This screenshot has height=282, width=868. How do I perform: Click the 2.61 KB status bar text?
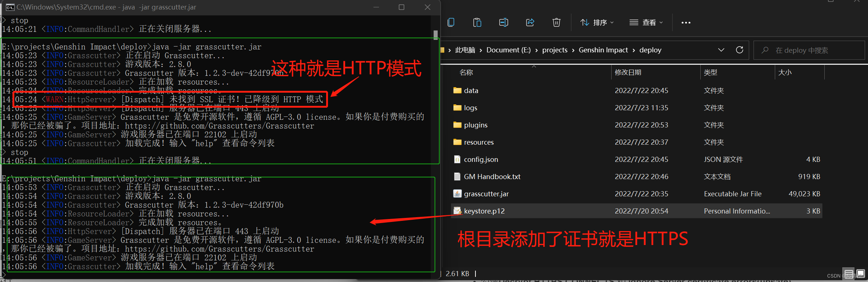(457, 274)
